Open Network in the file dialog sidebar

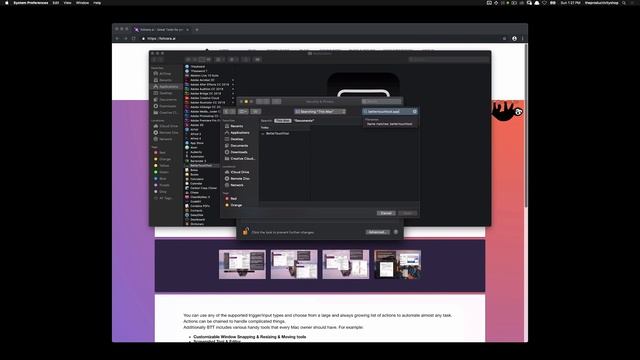[237, 185]
